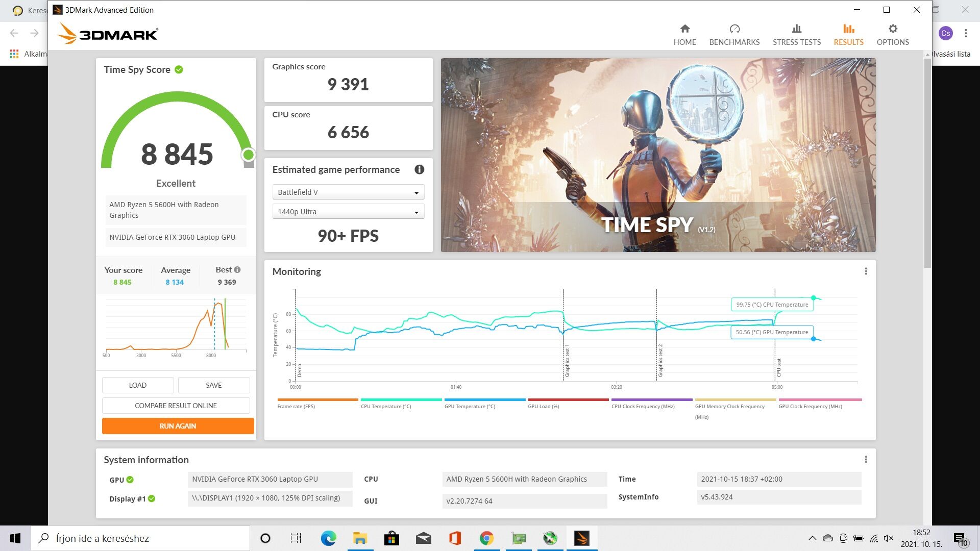Click the NVIDIA GeForce RTX 3060 Laptop GPU field
This screenshot has width=980, height=551.
click(x=270, y=479)
